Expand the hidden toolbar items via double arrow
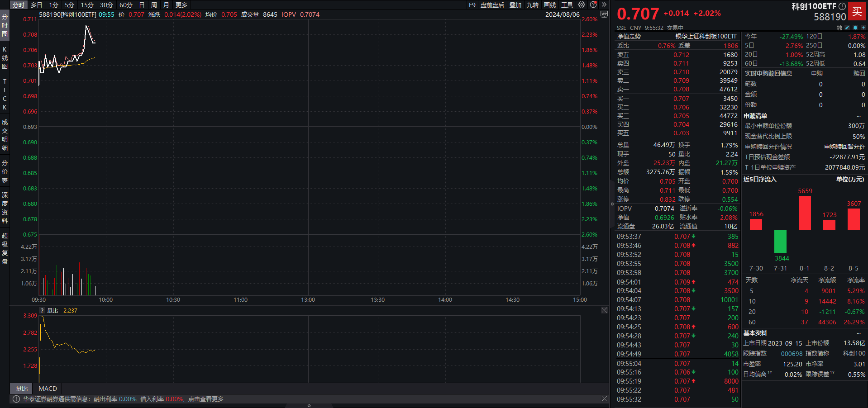 604,5
